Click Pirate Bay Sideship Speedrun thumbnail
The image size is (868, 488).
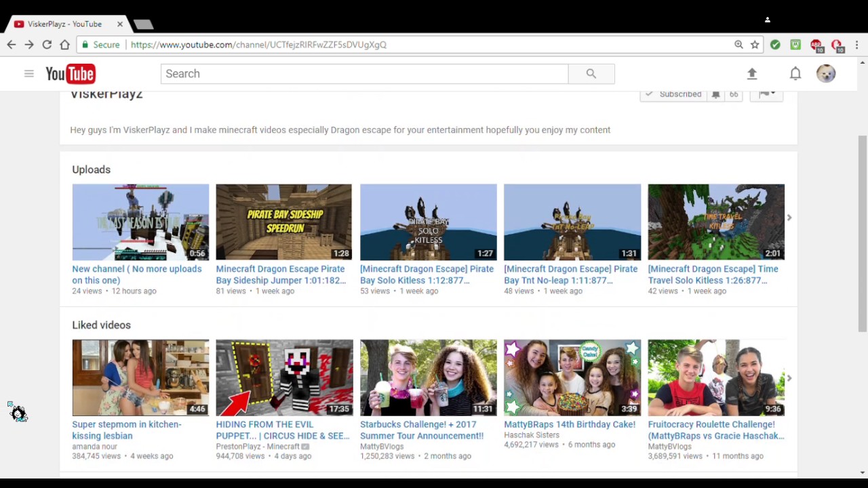284,222
